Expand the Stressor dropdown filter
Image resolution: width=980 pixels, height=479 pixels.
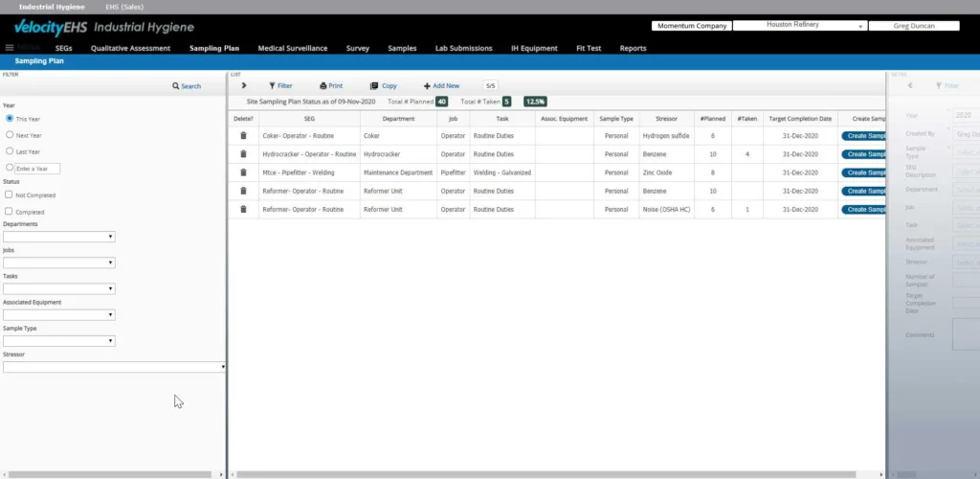[114, 367]
